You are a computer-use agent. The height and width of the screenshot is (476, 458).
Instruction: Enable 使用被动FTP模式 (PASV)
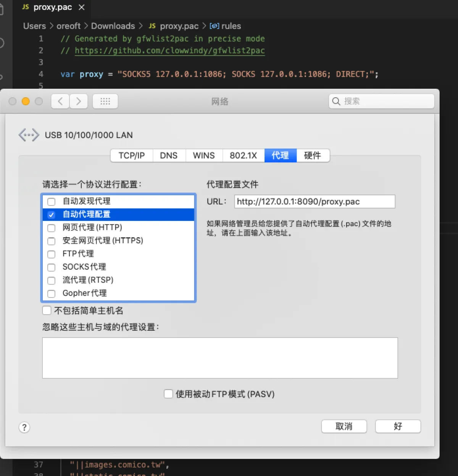[x=168, y=394]
